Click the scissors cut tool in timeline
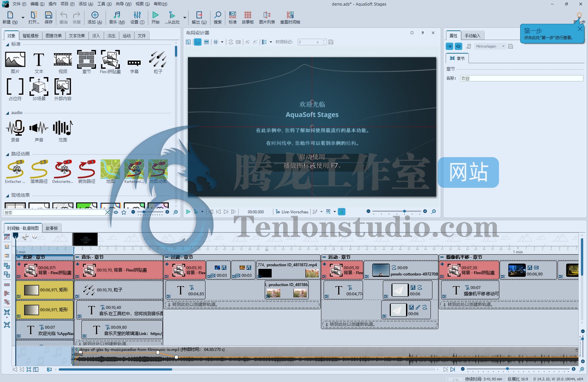588x382 pixels. pyautogui.click(x=25, y=237)
